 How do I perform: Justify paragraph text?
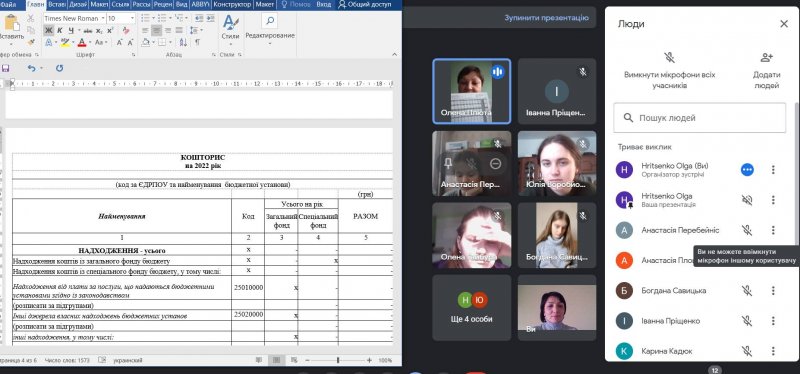click(179, 31)
